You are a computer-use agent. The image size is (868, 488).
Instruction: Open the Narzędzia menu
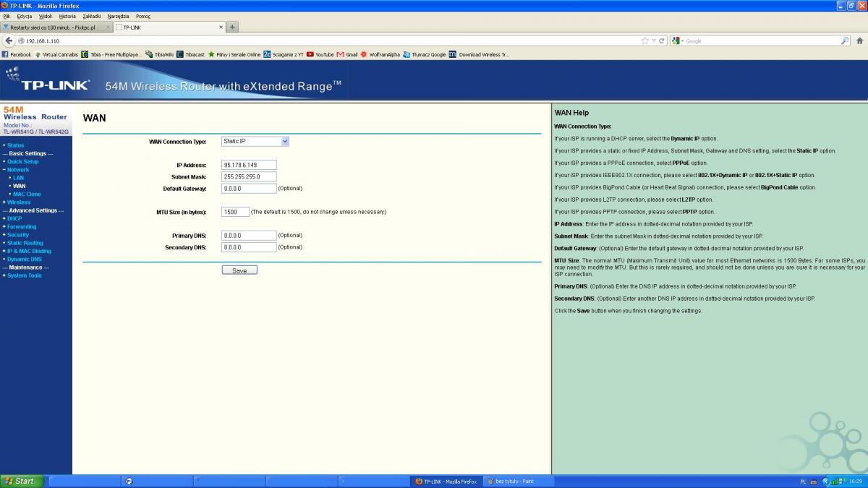118,16
